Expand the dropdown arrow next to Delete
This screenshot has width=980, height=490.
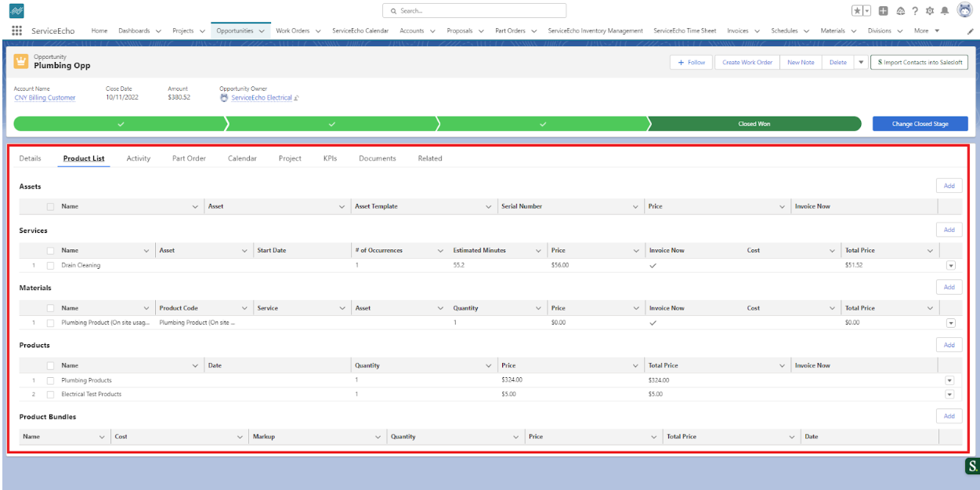point(860,62)
